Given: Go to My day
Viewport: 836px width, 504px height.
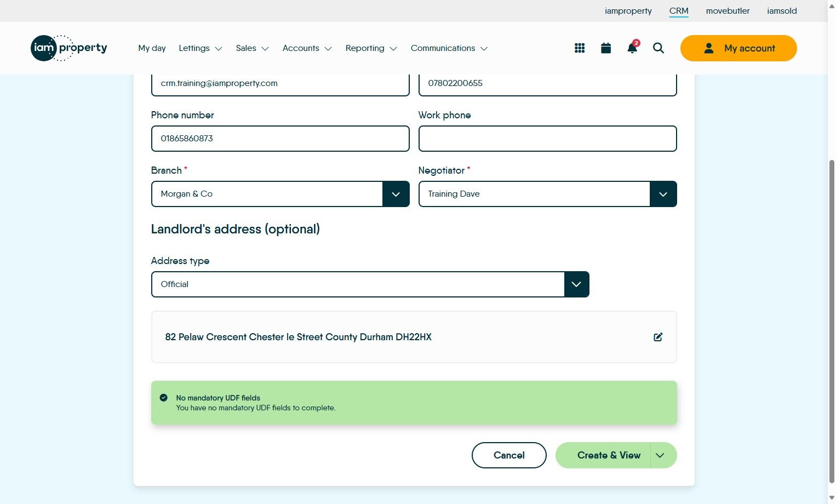Looking at the screenshot, I should 152,48.
